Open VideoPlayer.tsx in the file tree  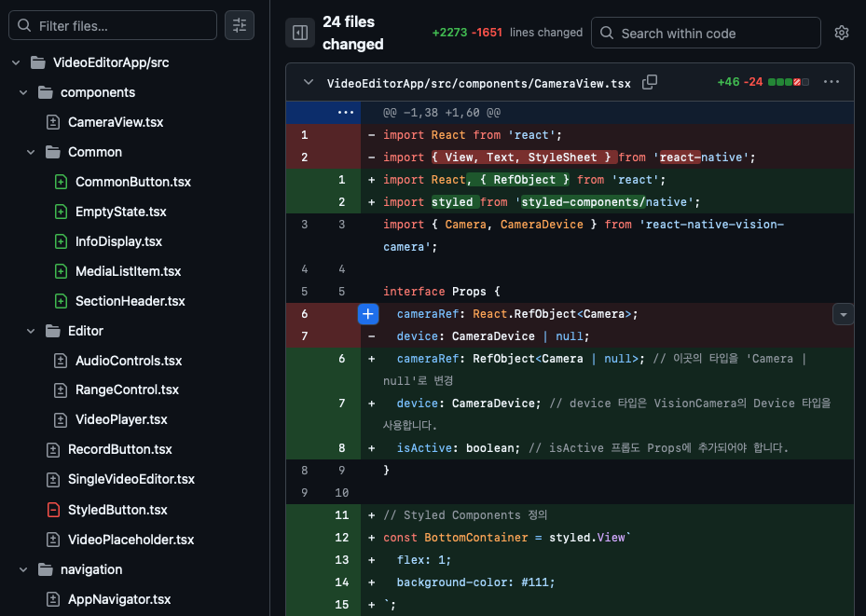point(121,419)
